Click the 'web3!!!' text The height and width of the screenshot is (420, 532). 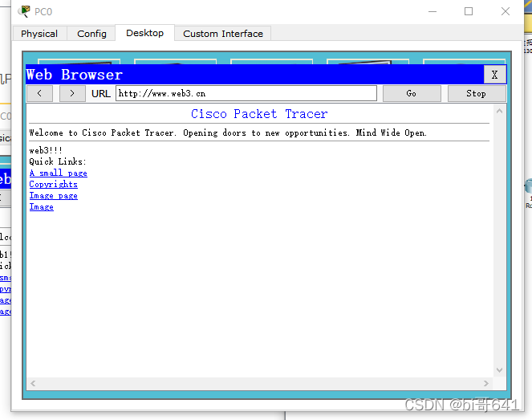[x=46, y=150]
